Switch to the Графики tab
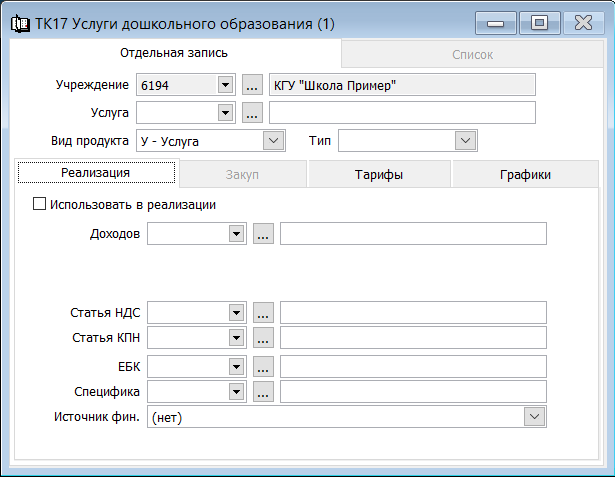The height and width of the screenshot is (477, 615). (525, 174)
